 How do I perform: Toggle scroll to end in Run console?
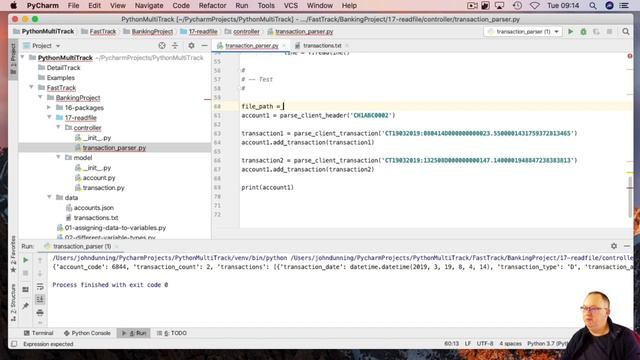click(x=40, y=300)
